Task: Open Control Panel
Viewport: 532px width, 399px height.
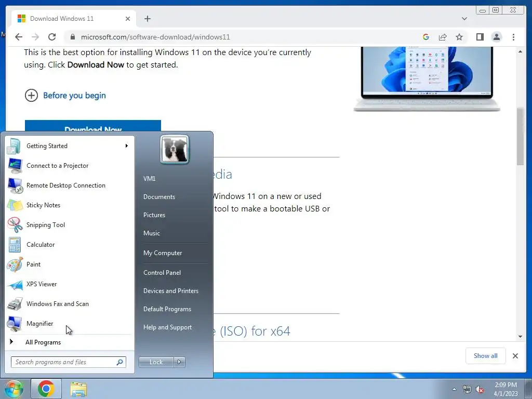Action: 162,273
